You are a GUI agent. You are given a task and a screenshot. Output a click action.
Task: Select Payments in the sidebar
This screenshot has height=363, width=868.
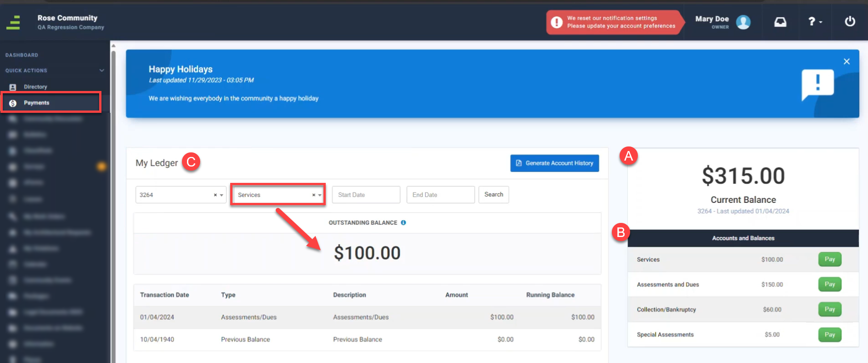point(51,102)
